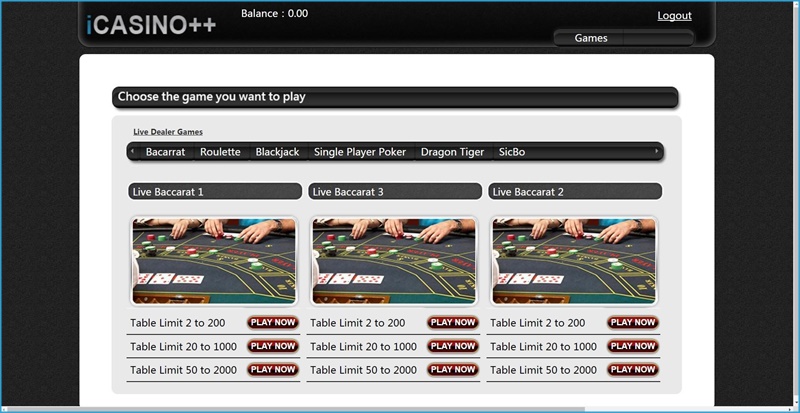The width and height of the screenshot is (800, 413).
Task: Open the Live Baccarat 3 table thumbnail
Action: pyautogui.click(x=394, y=261)
